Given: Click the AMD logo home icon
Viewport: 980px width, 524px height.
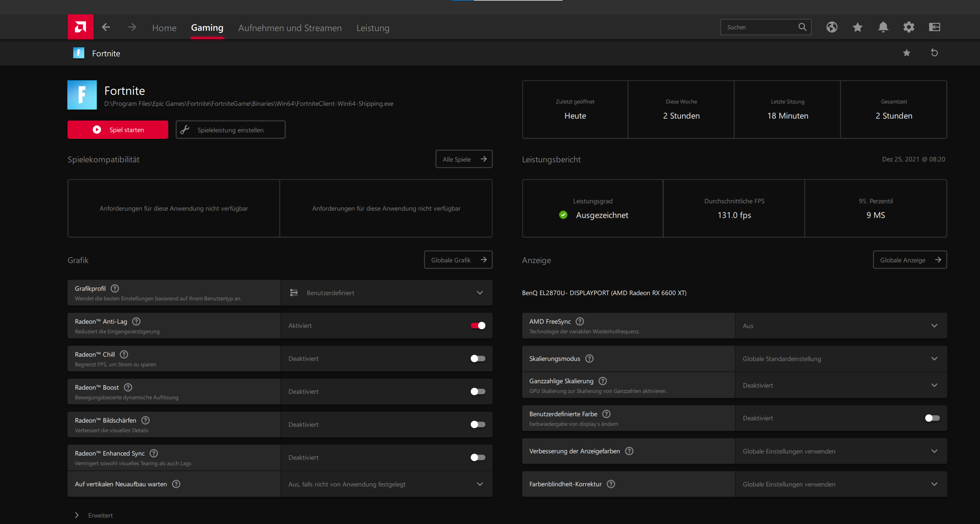Looking at the screenshot, I should (x=80, y=27).
